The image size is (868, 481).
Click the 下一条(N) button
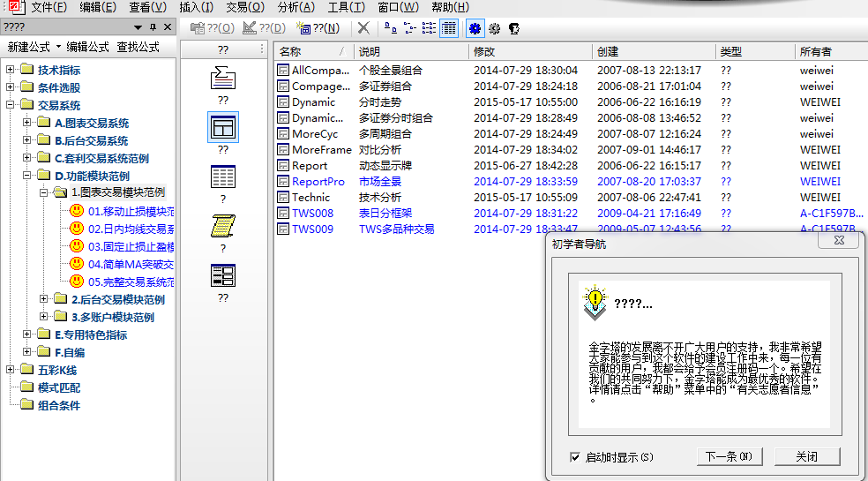(729, 456)
